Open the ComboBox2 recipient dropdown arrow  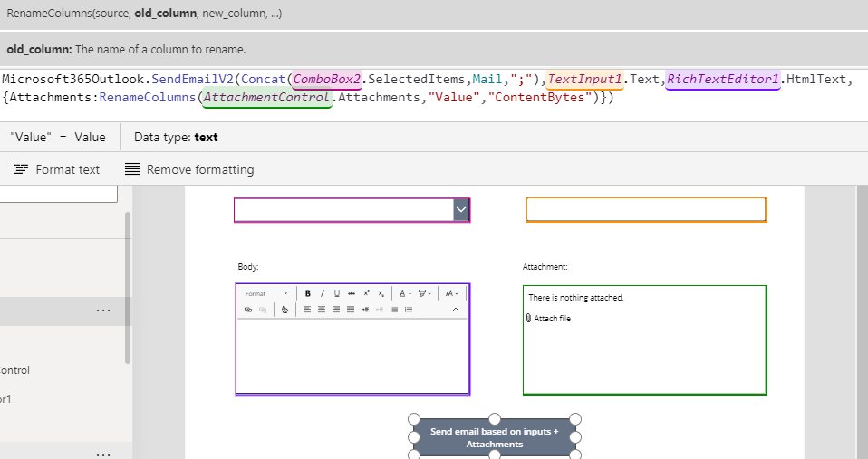click(x=461, y=210)
